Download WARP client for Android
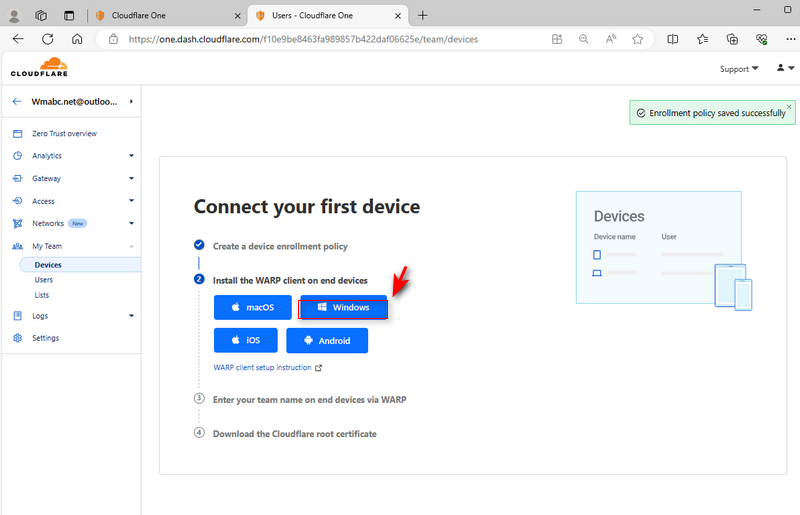This screenshot has height=515, width=800. [x=327, y=340]
